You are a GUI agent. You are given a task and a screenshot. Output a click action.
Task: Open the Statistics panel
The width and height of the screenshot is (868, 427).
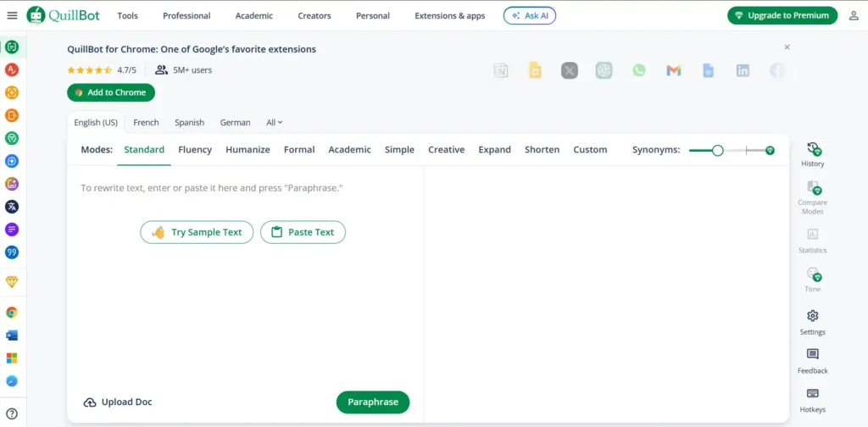click(812, 240)
